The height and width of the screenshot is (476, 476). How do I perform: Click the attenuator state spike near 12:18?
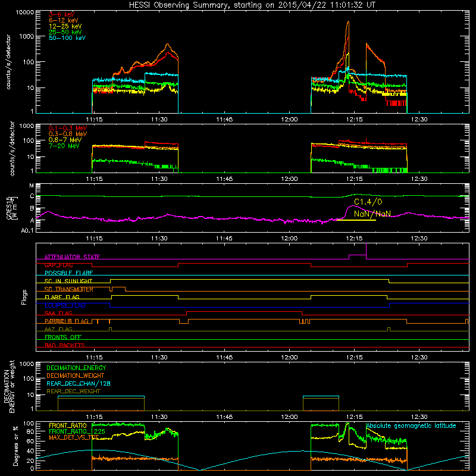(x=367, y=250)
